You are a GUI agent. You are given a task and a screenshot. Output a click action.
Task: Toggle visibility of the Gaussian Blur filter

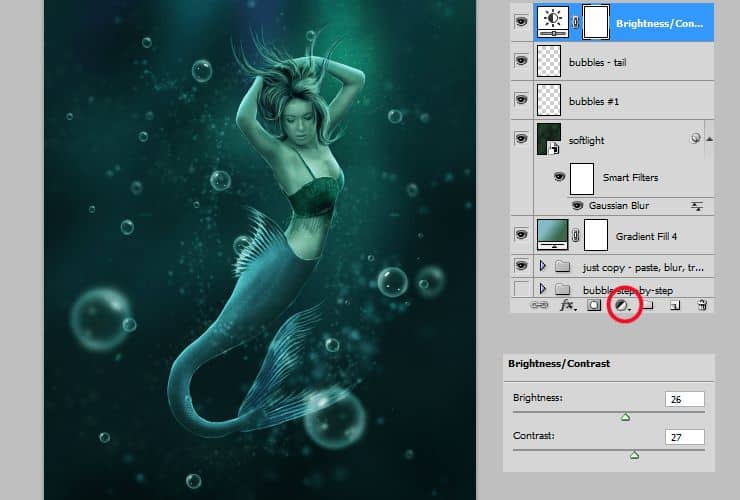pos(576,205)
